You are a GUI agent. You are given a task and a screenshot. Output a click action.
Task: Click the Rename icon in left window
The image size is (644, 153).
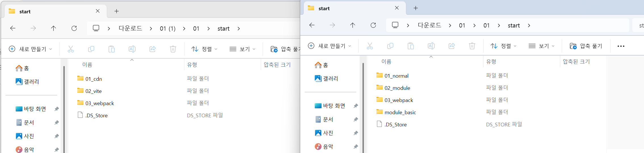[x=132, y=49]
